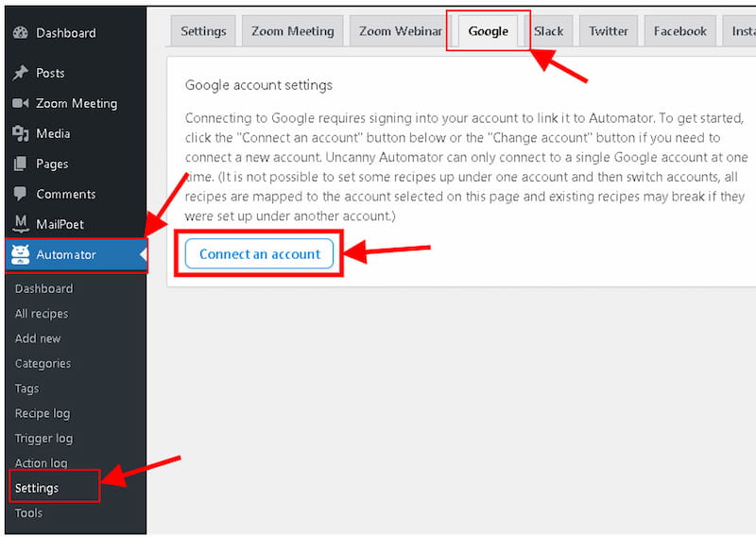
Task: Select the Google tab
Action: (488, 31)
